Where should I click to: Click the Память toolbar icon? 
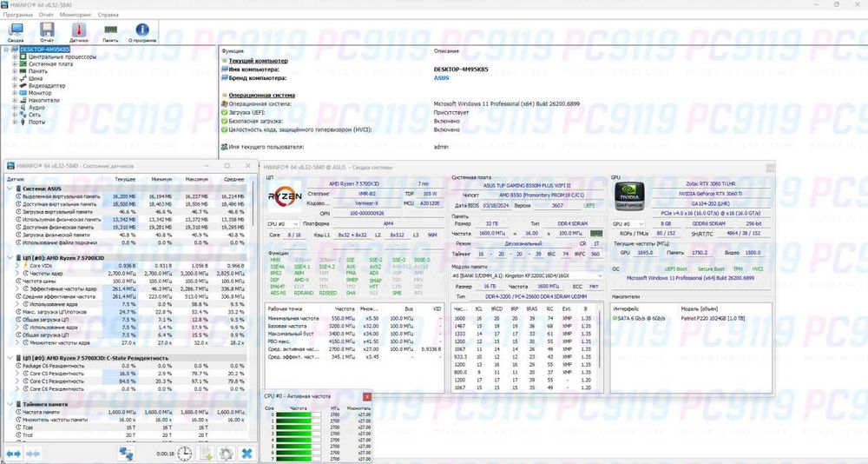point(110,32)
